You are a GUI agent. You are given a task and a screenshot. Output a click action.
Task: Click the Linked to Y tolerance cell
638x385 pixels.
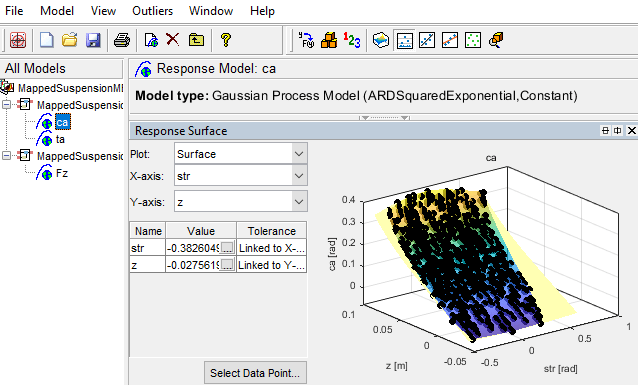(x=271, y=265)
